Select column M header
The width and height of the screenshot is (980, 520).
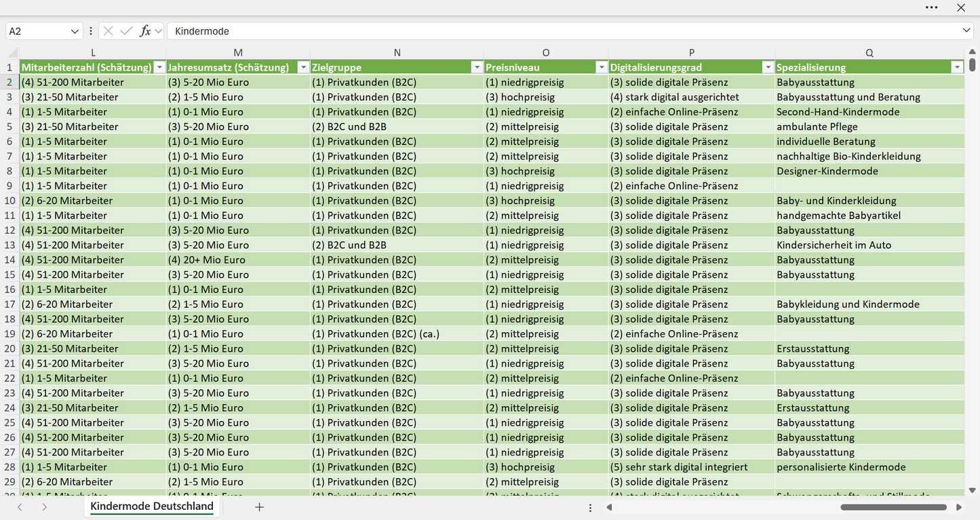(x=238, y=53)
